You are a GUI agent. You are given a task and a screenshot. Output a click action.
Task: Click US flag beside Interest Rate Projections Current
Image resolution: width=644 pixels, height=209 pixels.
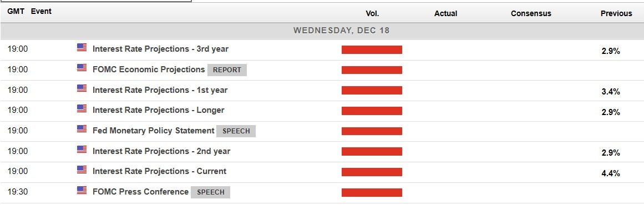click(x=82, y=170)
